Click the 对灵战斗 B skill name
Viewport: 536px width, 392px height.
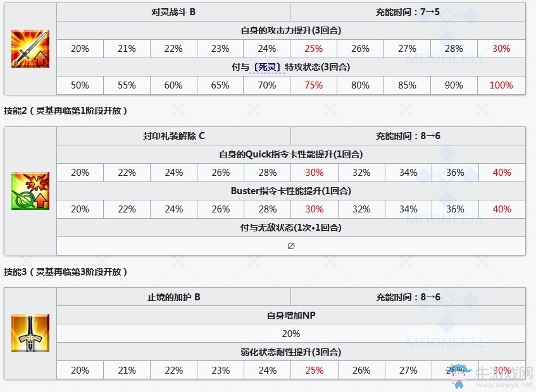pyautogui.click(x=173, y=12)
